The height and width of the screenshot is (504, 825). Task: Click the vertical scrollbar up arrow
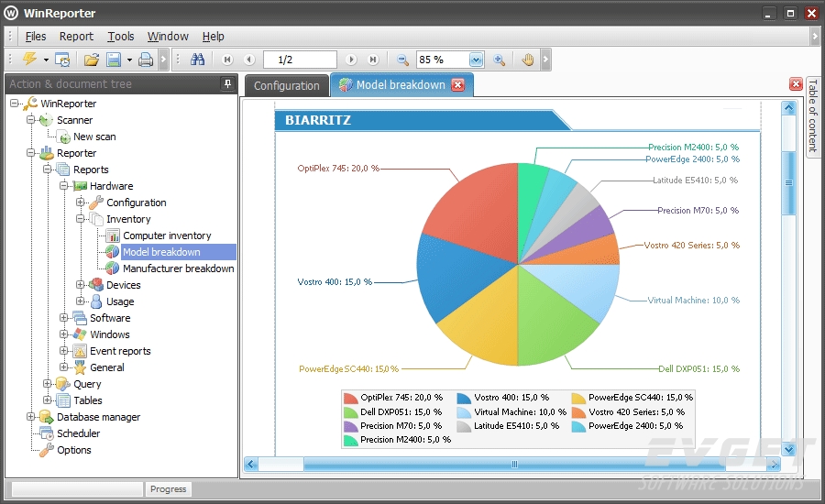(788, 108)
